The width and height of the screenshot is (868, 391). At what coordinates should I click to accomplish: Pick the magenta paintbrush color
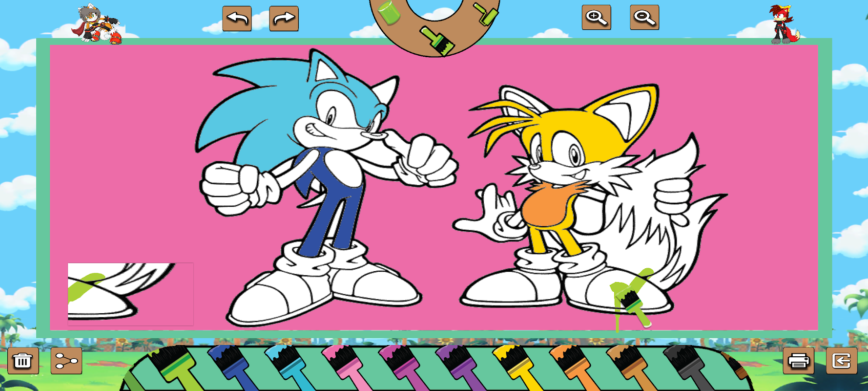point(405,368)
